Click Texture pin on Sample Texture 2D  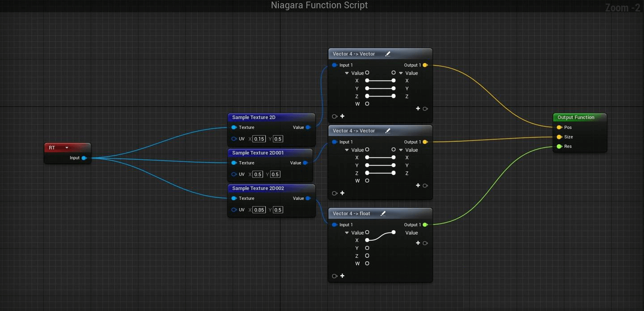click(234, 127)
